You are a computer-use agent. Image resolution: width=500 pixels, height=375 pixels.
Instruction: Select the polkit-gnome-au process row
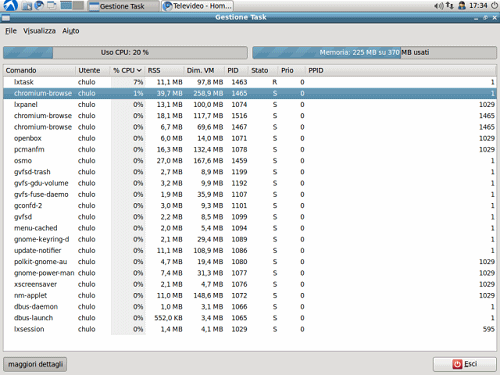(250, 262)
